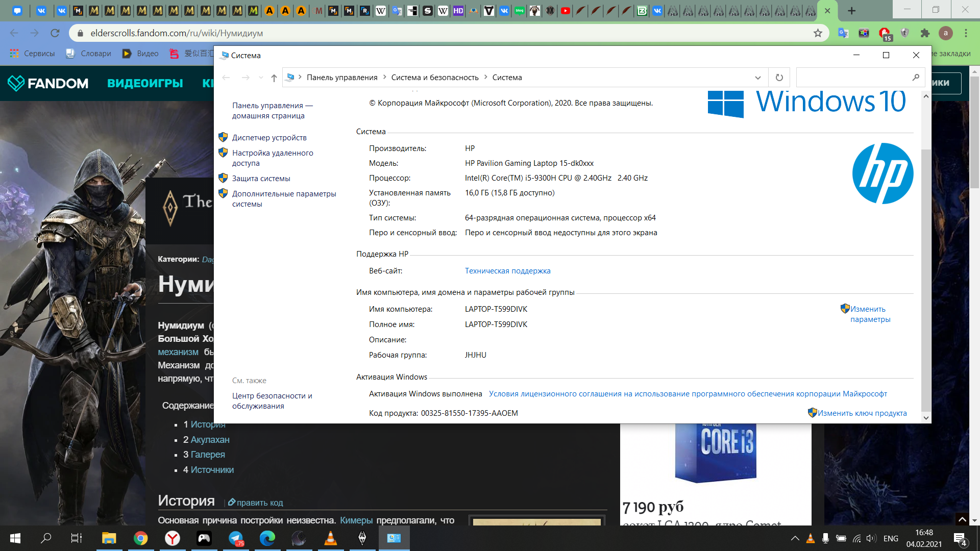Click Техническая поддержка link
980x551 pixels.
point(507,271)
